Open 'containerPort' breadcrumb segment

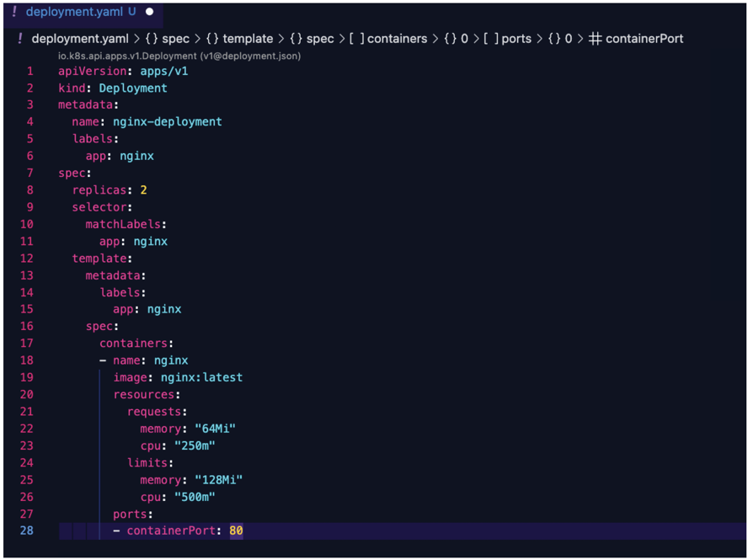[635, 39]
